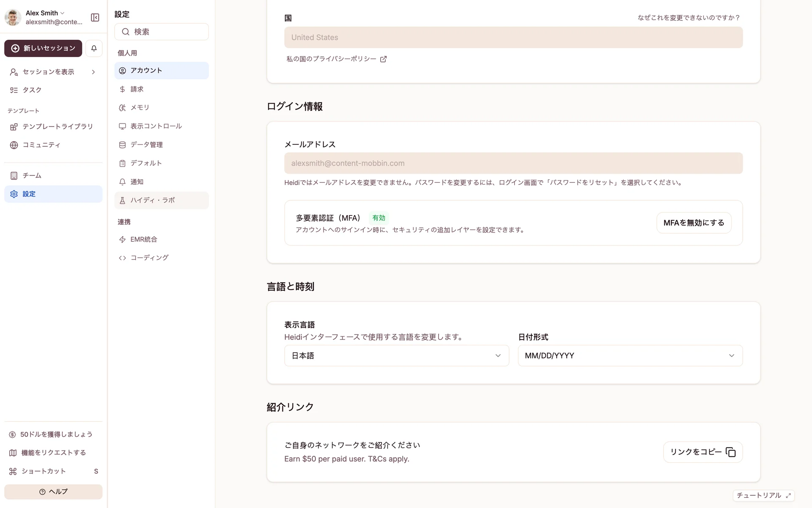Open EMR統合 integration settings
The height and width of the screenshot is (508, 812).
tap(143, 240)
